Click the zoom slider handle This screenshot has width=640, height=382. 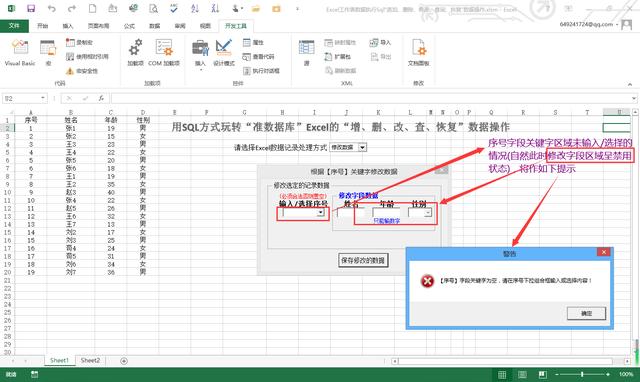(582, 374)
